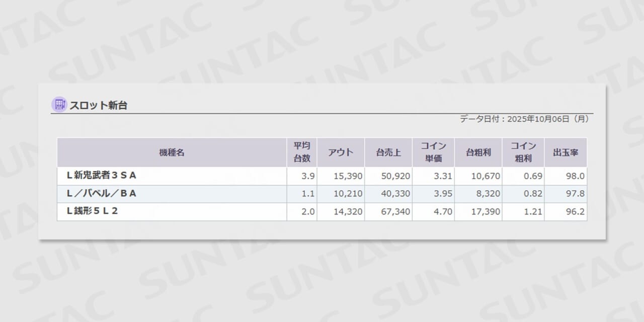Viewport: 644px width, 322px height.
Task: Click the slot machine icon beside スロット新台
Action: (59, 105)
